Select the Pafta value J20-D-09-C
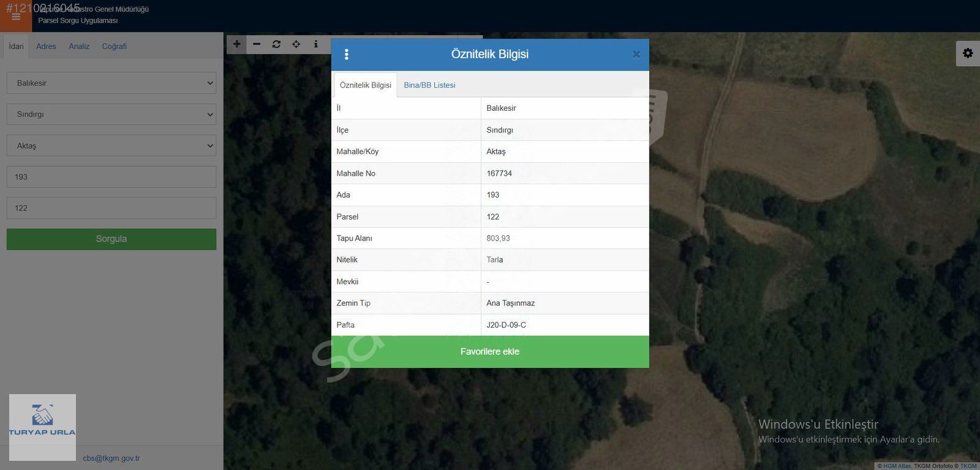The width and height of the screenshot is (980, 470). pyautogui.click(x=506, y=325)
